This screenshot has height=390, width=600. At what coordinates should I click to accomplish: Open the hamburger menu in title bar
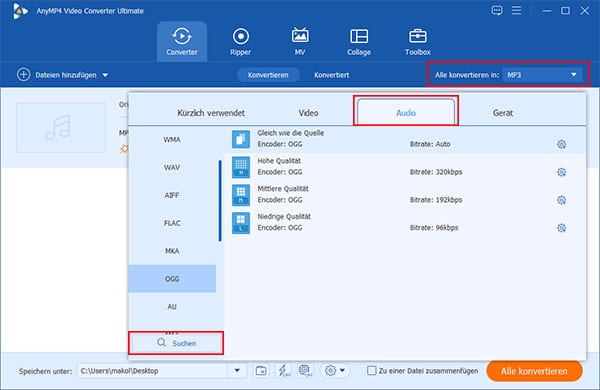point(517,11)
